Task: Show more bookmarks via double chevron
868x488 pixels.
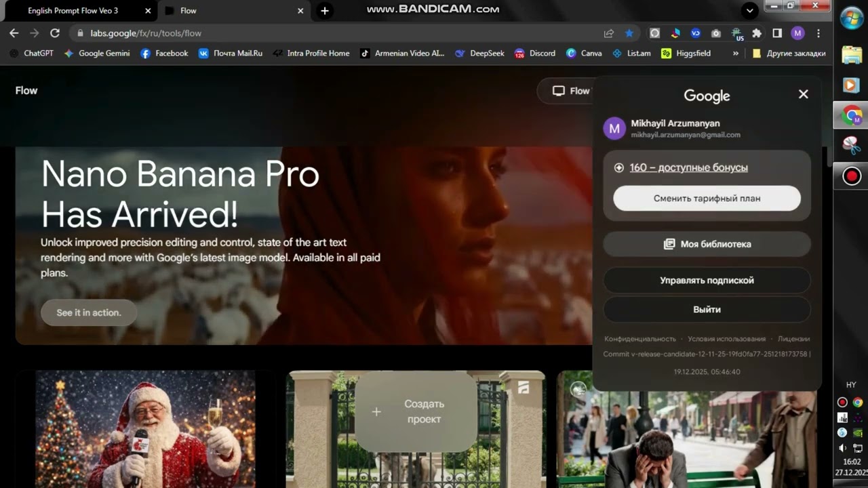Action: (736, 53)
